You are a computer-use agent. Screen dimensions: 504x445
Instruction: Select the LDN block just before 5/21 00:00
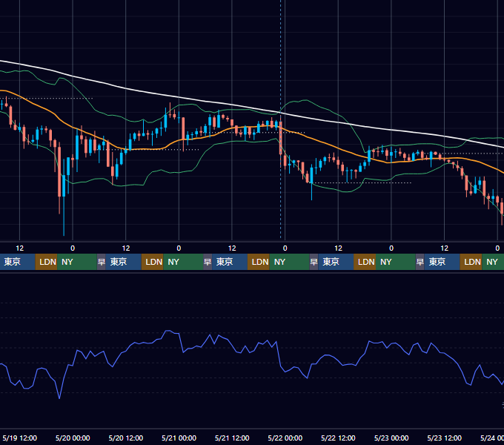pos(153,262)
